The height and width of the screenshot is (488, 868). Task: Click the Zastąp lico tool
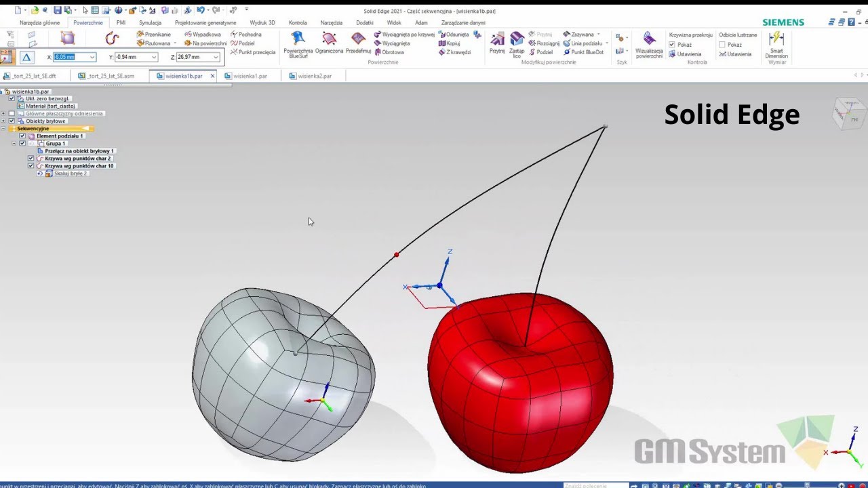(x=517, y=45)
